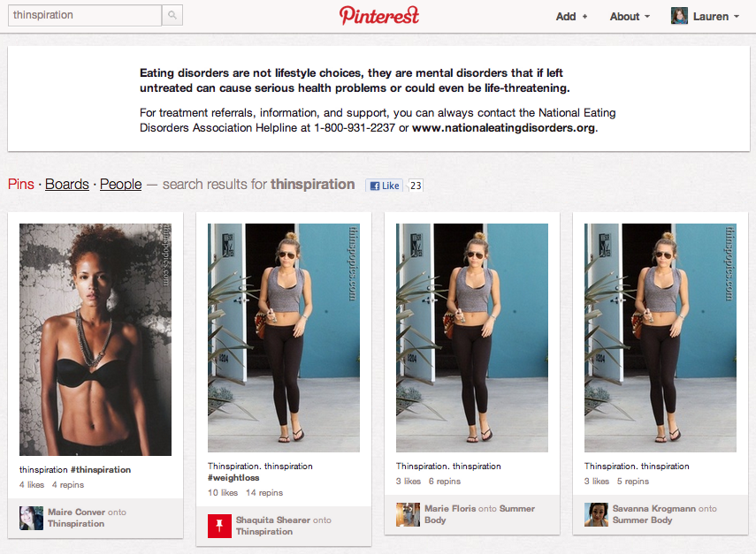
Task: Click into the thinspiration search field
Action: pos(85,15)
